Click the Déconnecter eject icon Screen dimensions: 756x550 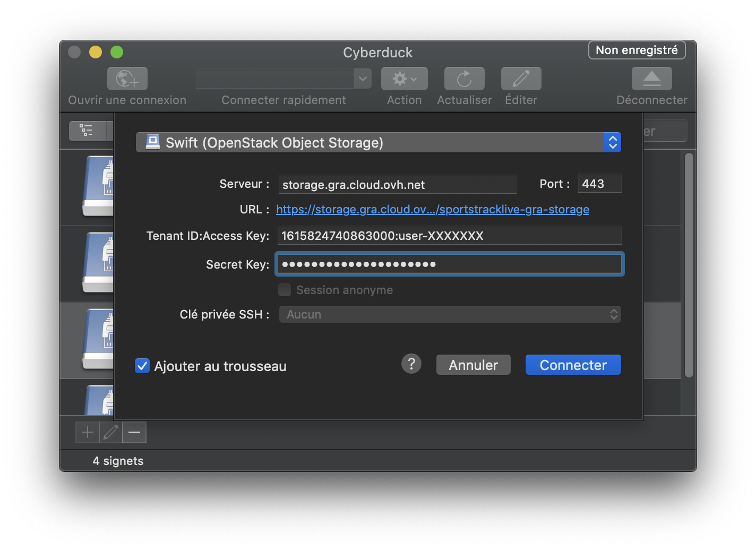click(x=651, y=79)
